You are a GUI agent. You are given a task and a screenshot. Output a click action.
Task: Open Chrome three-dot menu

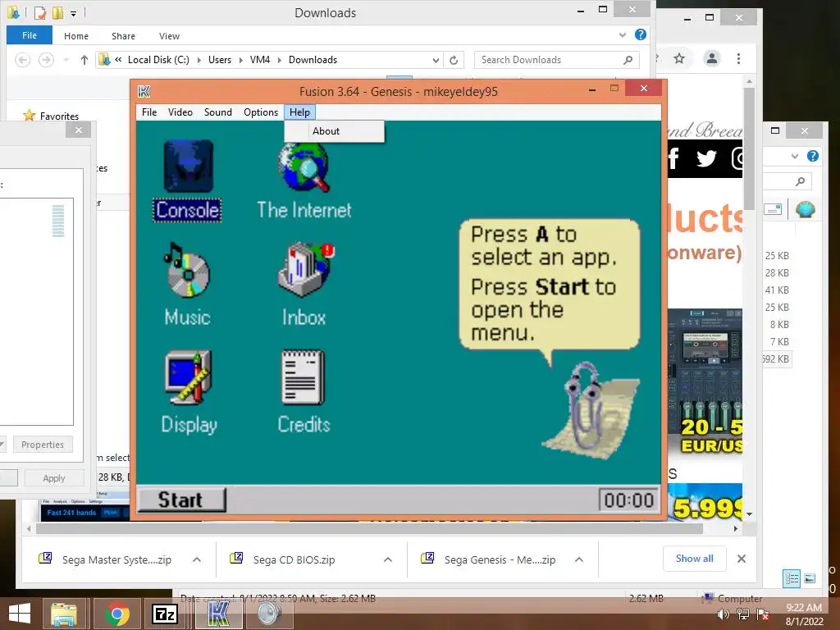coord(739,58)
